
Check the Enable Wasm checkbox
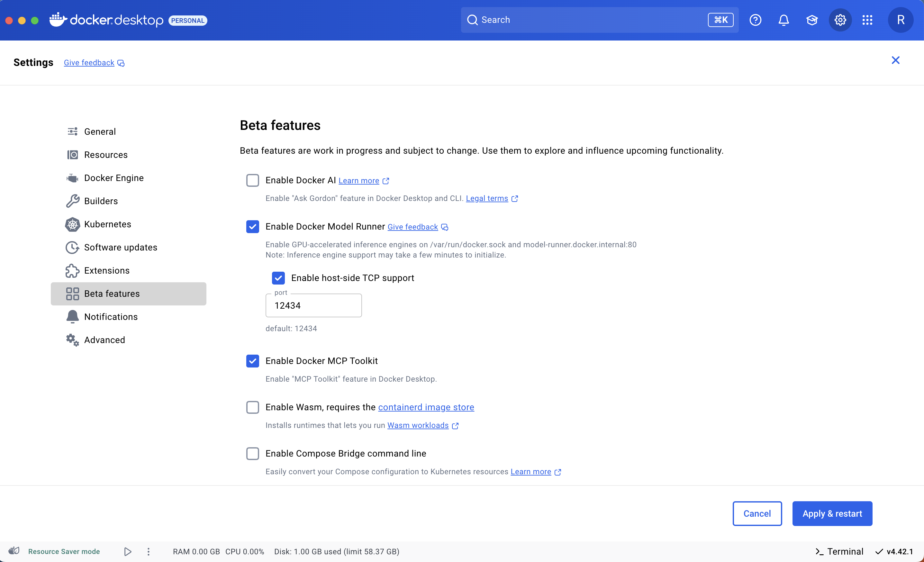click(x=252, y=407)
